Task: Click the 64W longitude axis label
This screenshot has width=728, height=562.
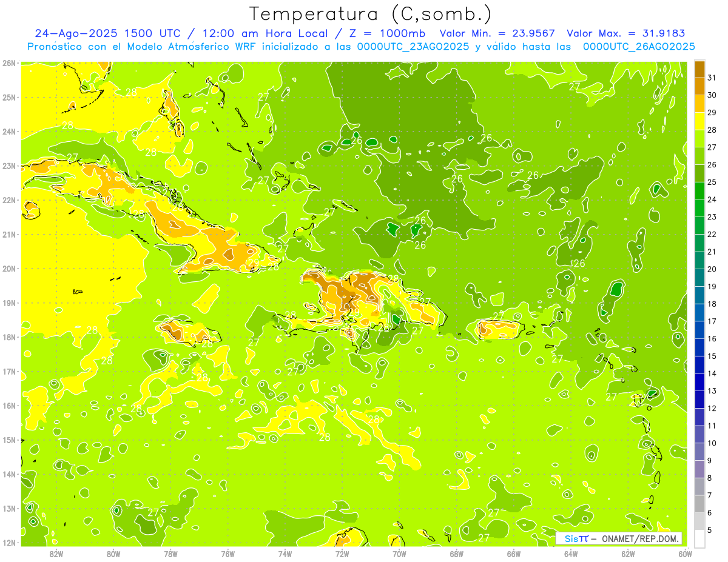Action: click(571, 554)
